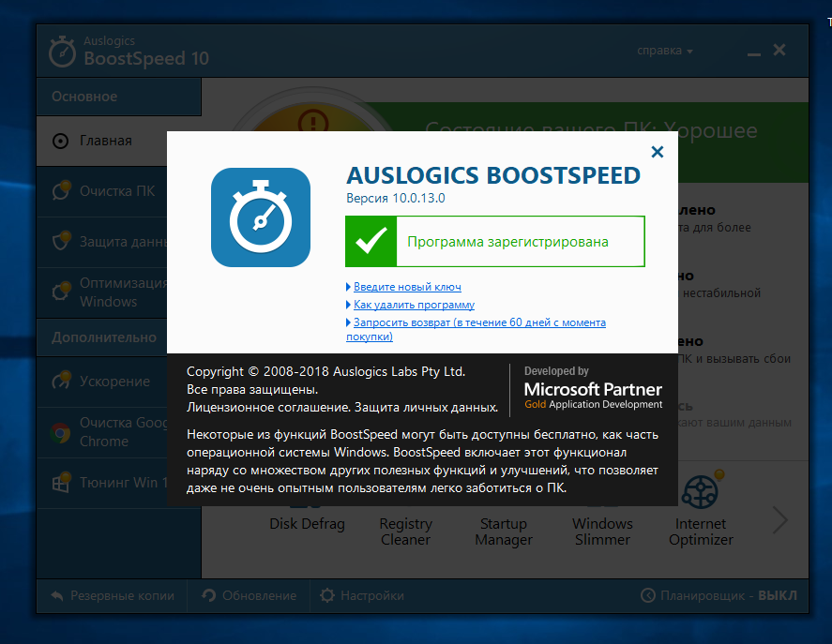Open the 'Запросить возврат' refund link
This screenshot has height=644, width=832.
[x=476, y=329]
